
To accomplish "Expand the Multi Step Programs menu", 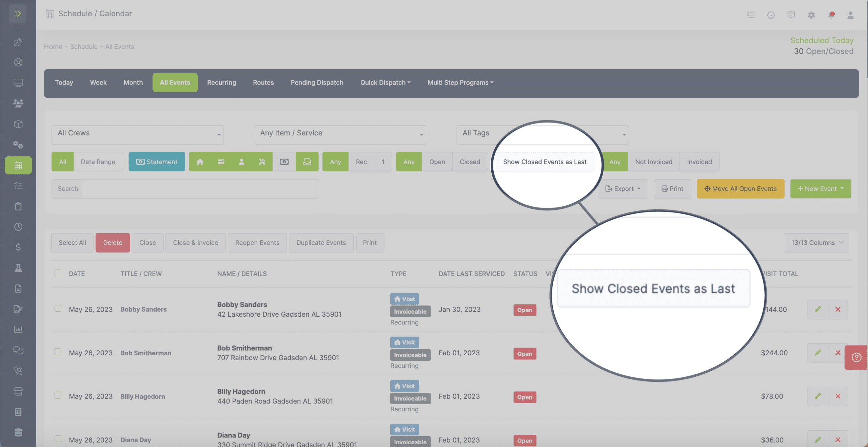I will (460, 83).
